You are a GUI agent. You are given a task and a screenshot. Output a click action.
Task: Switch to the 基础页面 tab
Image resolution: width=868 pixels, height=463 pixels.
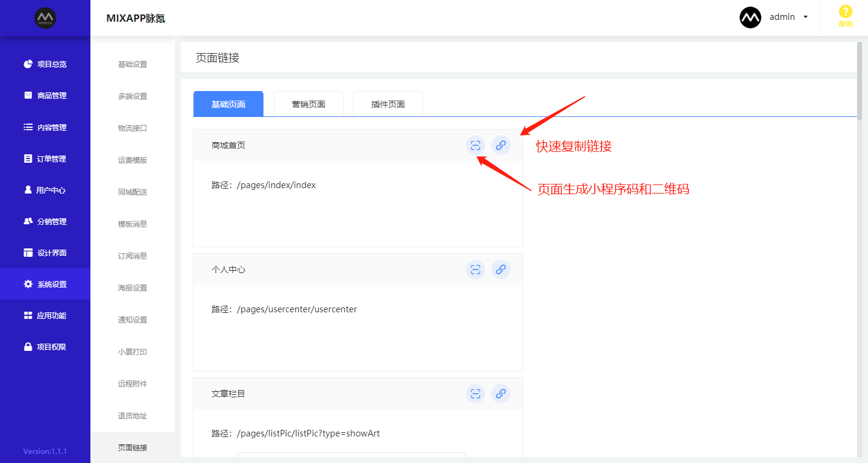pyautogui.click(x=228, y=104)
